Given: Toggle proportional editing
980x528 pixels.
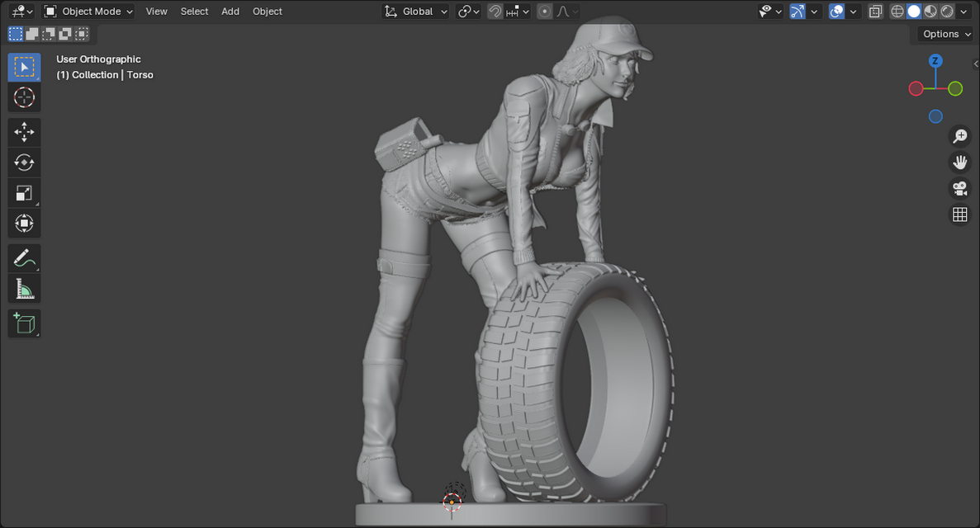Looking at the screenshot, I should (x=544, y=12).
